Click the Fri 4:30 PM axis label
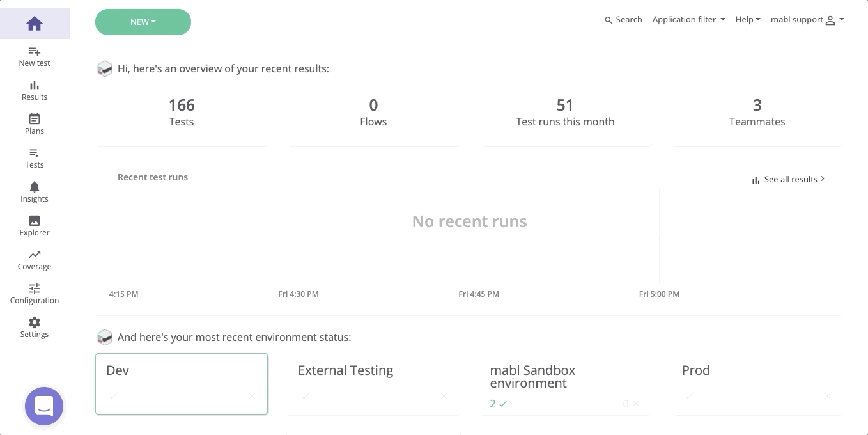Image resolution: width=868 pixels, height=435 pixels. coord(298,294)
